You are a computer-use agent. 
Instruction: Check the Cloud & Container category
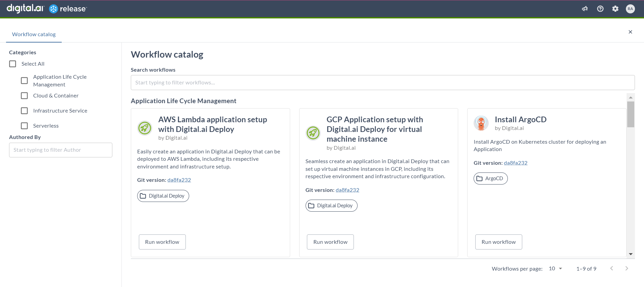[24, 96]
